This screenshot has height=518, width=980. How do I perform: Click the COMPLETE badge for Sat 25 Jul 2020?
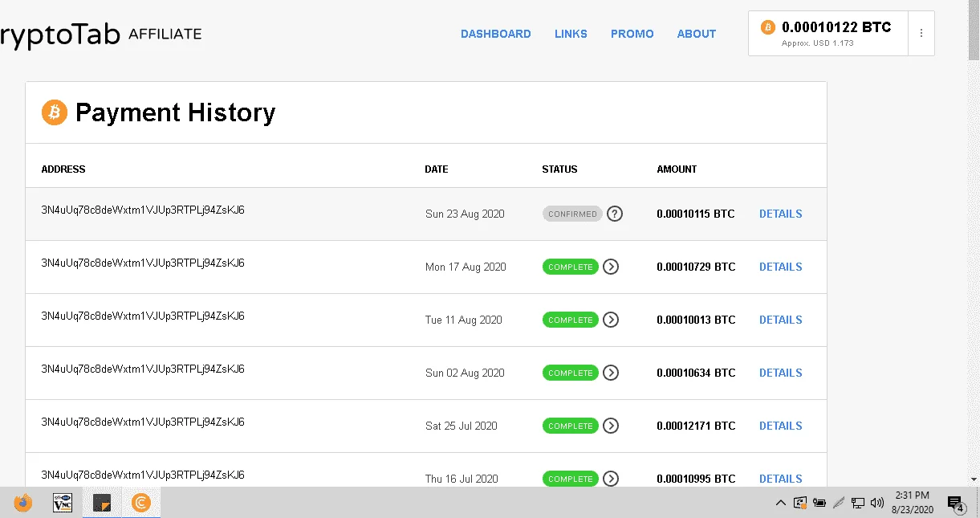click(x=571, y=426)
